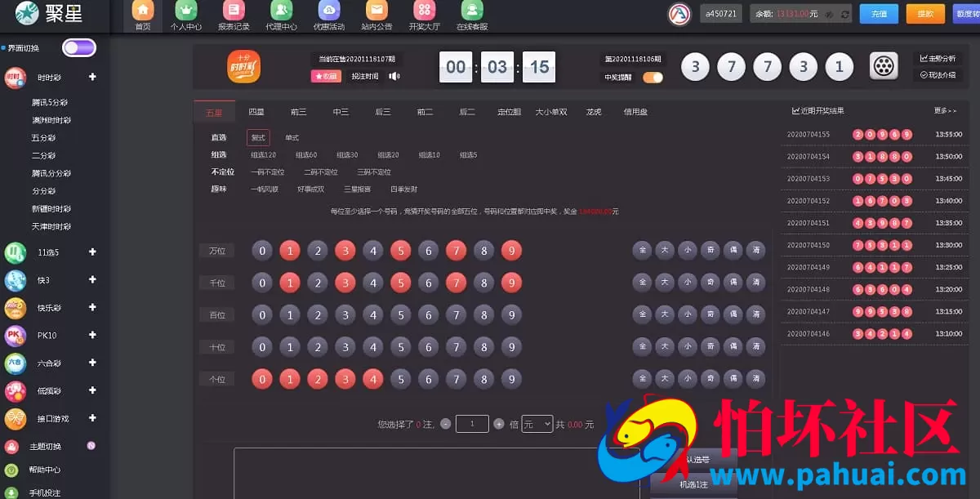Image resolution: width=980 pixels, height=499 pixels.
Task: Toggle the 界面切换 purple switch
Action: 79,48
